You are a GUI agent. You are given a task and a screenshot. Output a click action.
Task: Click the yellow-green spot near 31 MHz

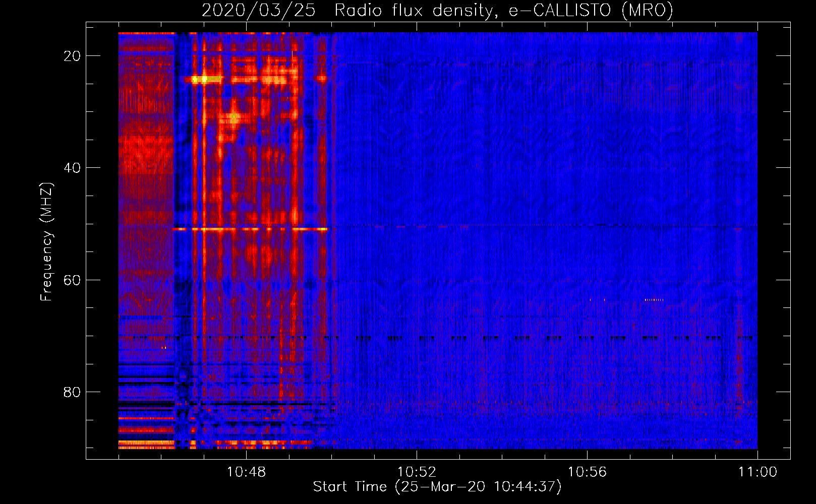[x=234, y=118]
